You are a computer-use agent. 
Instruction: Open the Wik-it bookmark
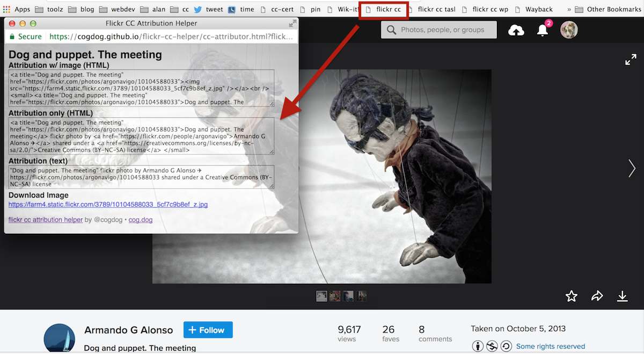tap(342, 9)
